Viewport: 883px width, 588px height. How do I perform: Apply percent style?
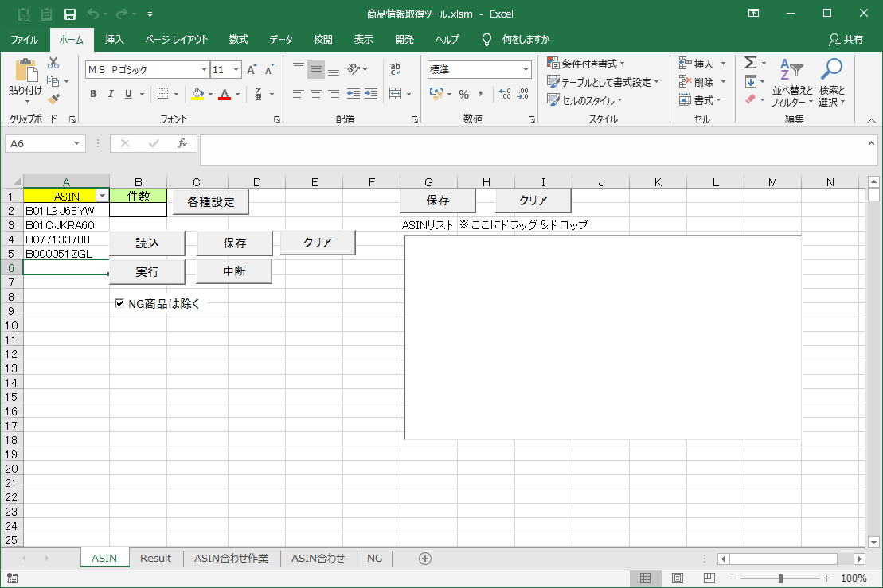[463, 94]
